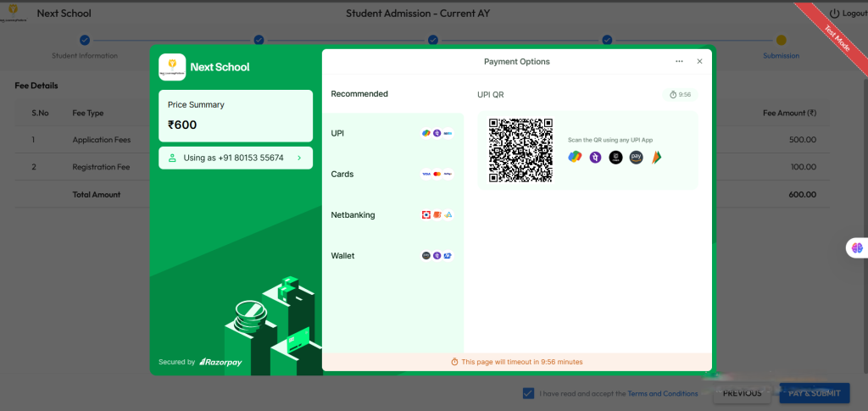Viewport: 868px width, 411px height.
Task: Toggle the Terms and Conditions acceptance checkbox
Action: click(527, 393)
